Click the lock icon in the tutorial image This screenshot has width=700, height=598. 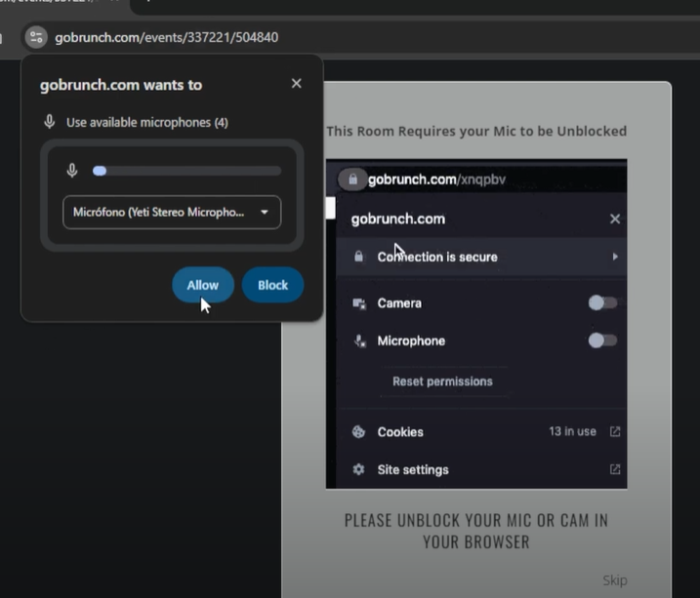coord(352,179)
